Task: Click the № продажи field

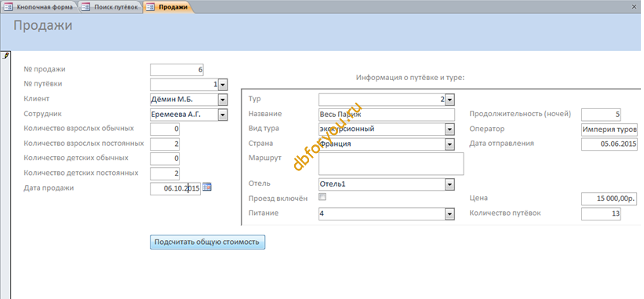Action: [177, 70]
